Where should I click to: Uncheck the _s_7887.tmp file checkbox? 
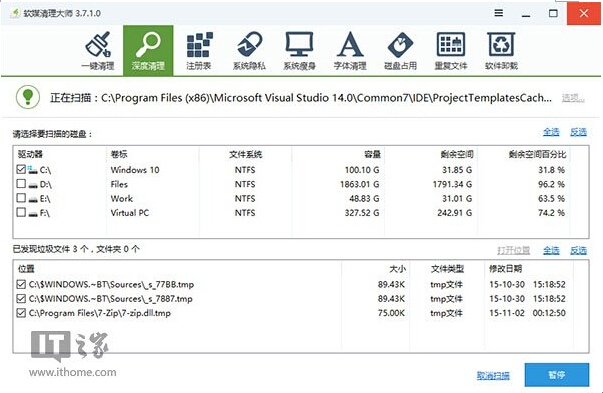[21, 299]
